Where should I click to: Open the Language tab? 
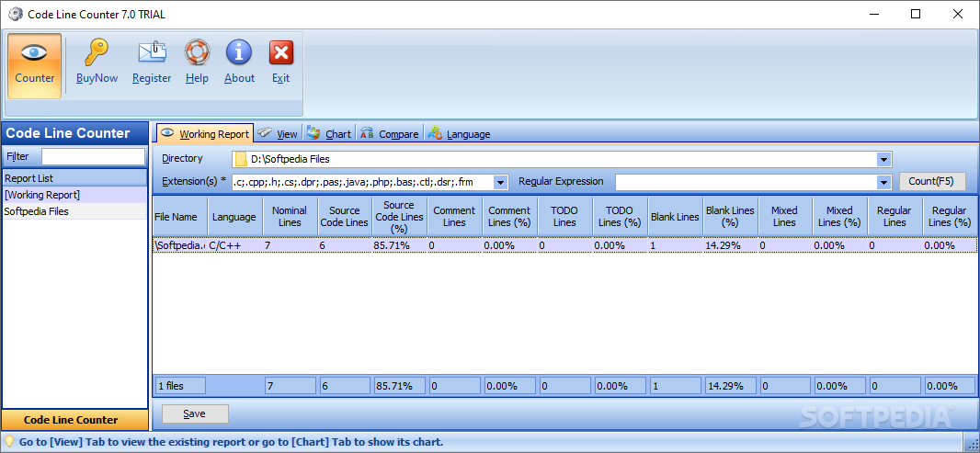460,134
